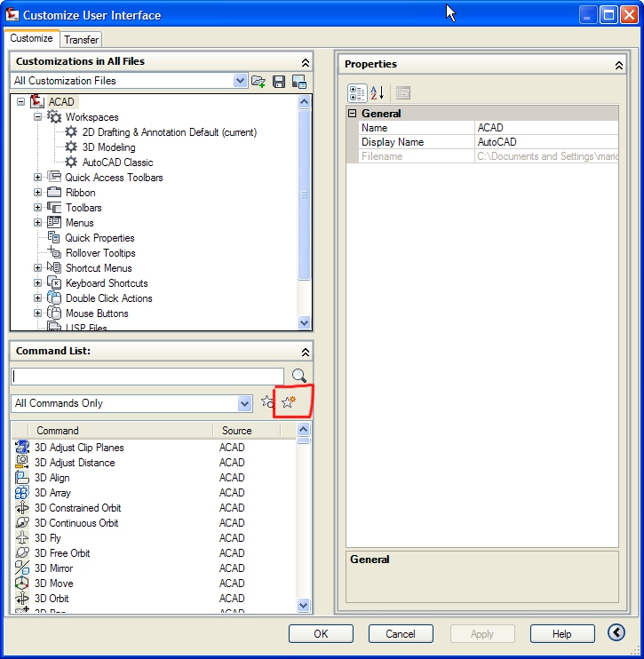
Task: Collapse the Customizations in All Files panel
Action: click(306, 62)
